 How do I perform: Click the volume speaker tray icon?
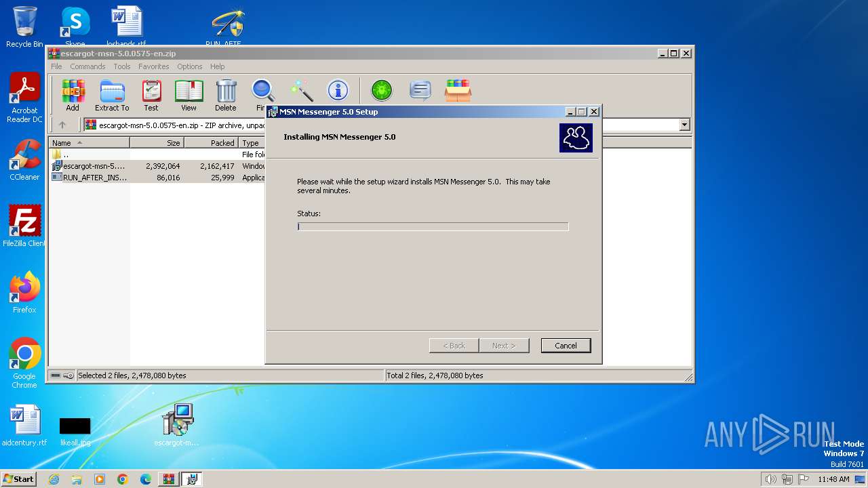point(770,479)
